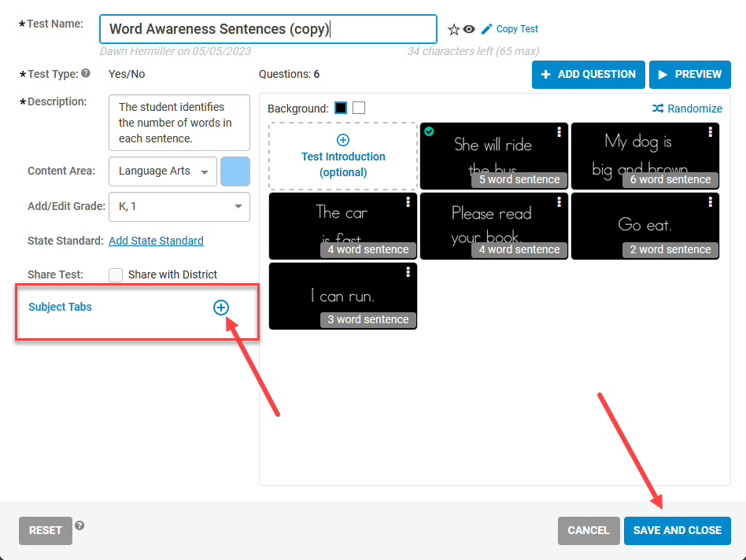This screenshot has width=746, height=560.
Task: Click plus icon in Test Introduction card
Action: [x=343, y=140]
